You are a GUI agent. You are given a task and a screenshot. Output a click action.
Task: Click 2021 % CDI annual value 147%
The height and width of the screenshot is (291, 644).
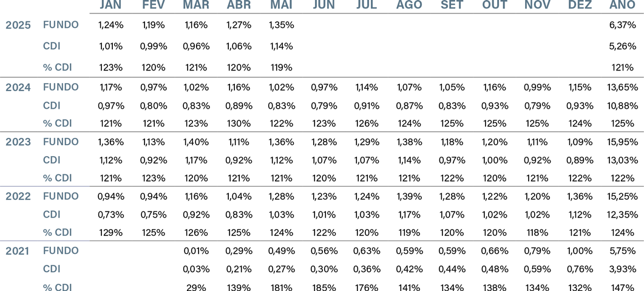624,287
